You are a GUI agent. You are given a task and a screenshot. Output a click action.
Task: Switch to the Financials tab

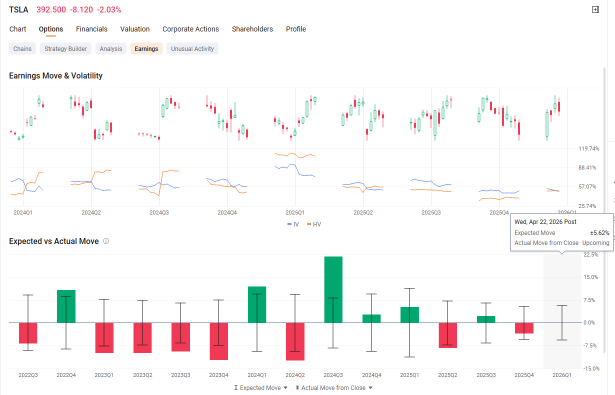pos(91,29)
